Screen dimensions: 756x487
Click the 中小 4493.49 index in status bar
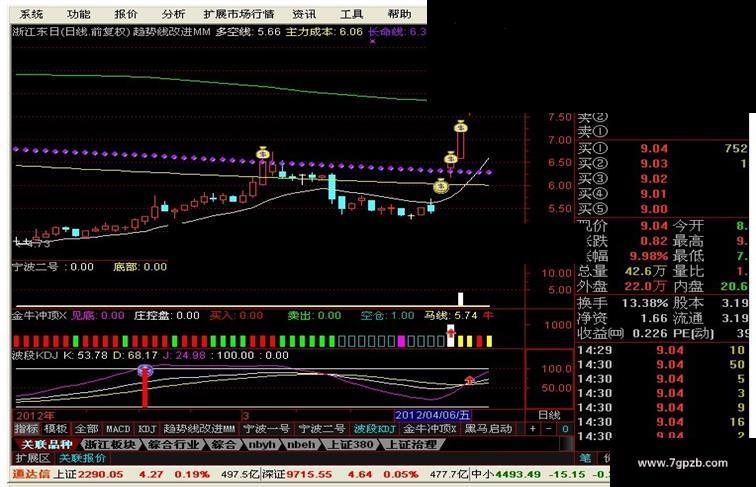click(x=506, y=474)
